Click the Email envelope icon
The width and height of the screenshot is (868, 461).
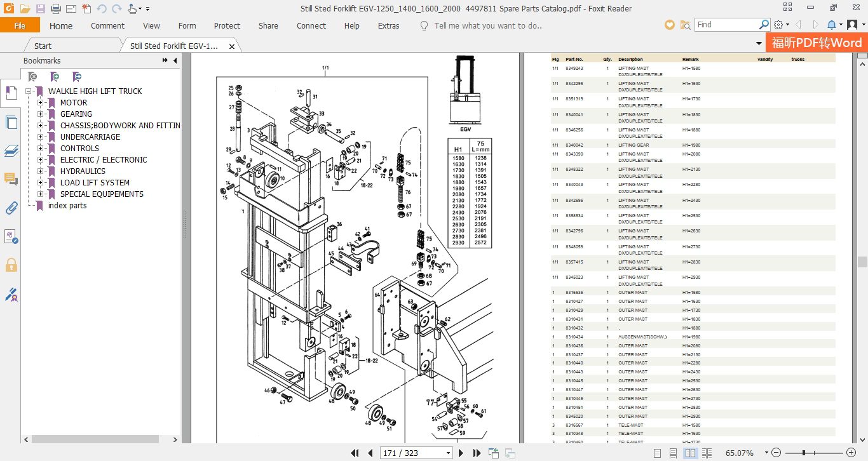[71, 9]
